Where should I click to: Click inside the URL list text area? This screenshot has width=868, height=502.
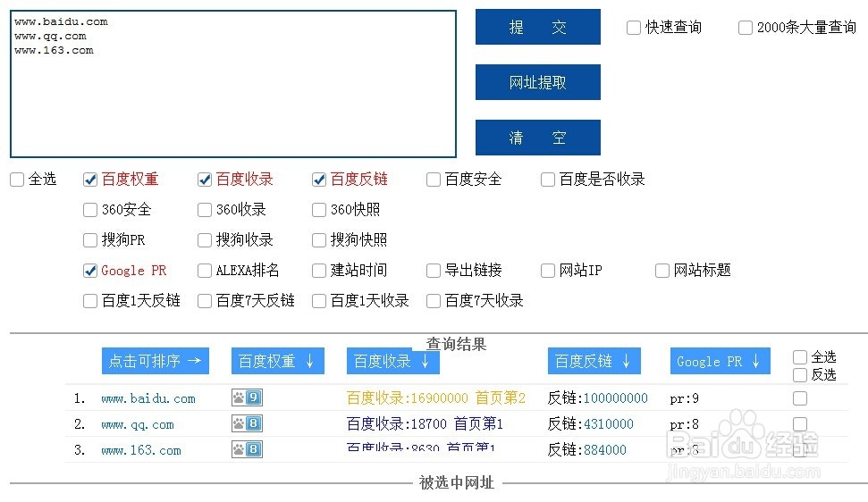pyautogui.click(x=233, y=83)
